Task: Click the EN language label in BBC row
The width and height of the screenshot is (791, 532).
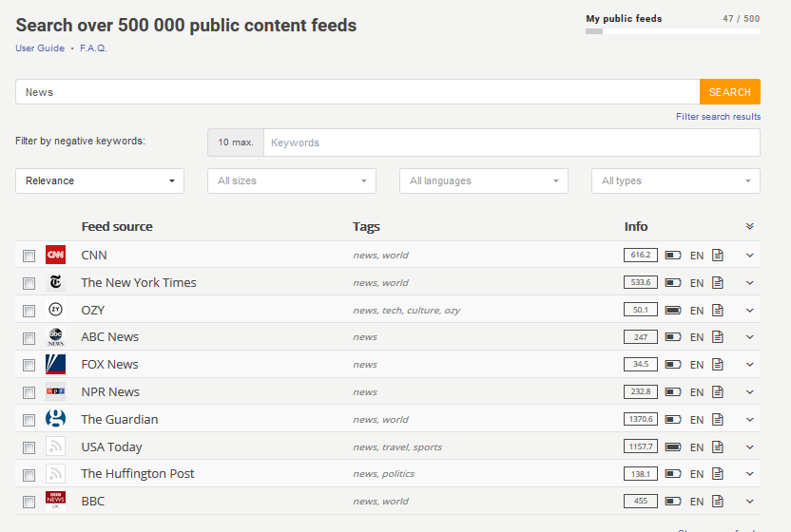Action: point(697,502)
